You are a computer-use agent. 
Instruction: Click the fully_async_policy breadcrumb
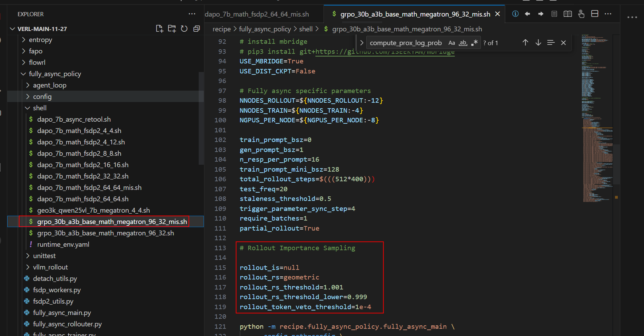pos(265,29)
